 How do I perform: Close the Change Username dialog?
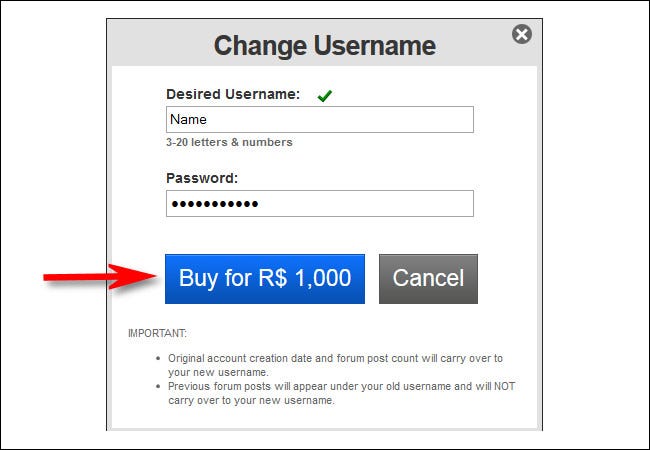(521, 35)
